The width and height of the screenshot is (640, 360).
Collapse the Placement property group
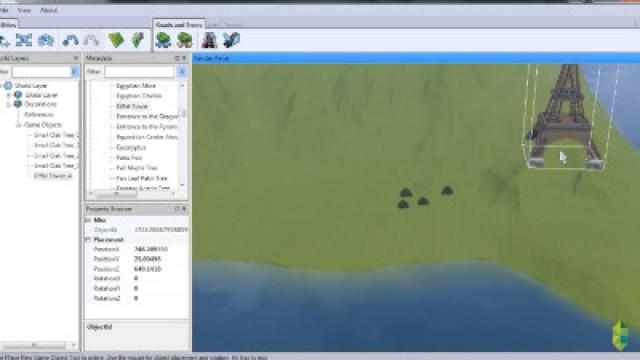(x=88, y=240)
